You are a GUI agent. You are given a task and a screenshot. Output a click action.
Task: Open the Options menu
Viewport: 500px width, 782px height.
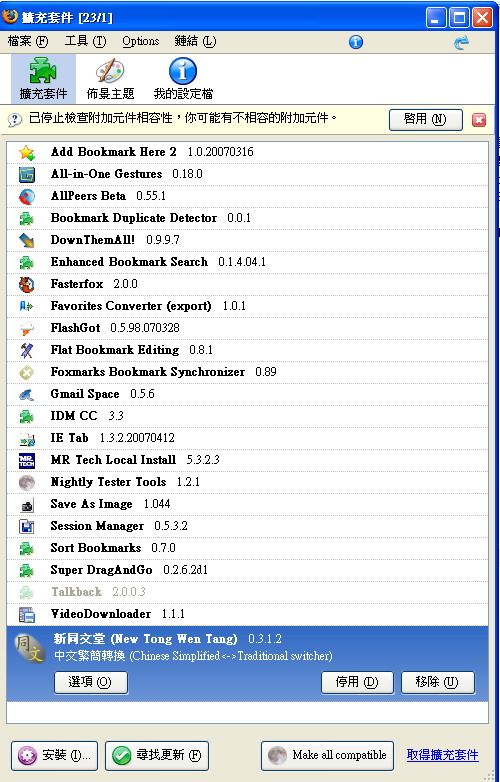[141, 41]
